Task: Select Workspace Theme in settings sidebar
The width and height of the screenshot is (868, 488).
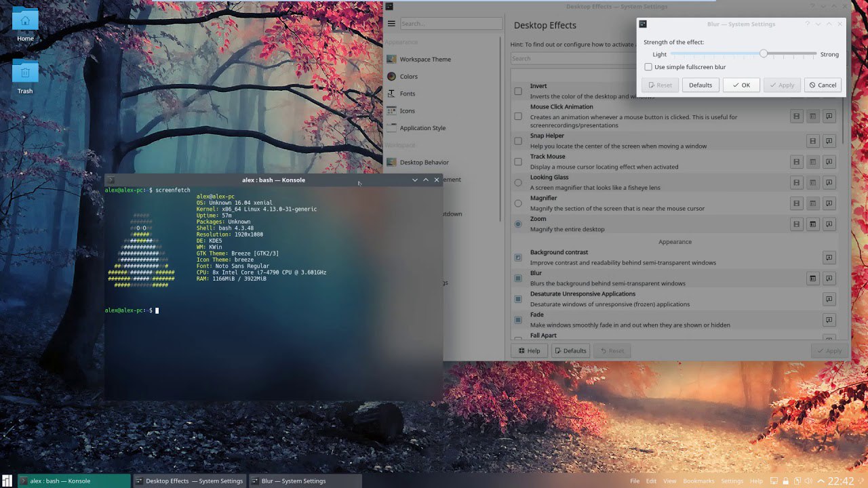Action: click(x=443, y=59)
